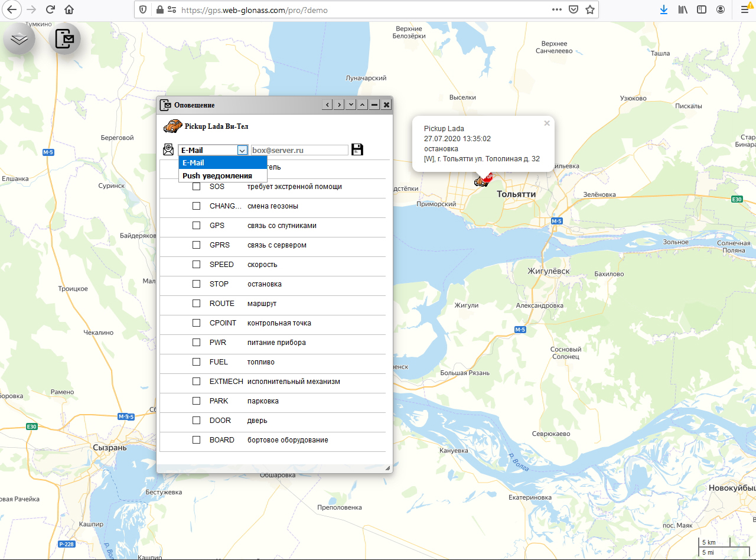The image size is (756, 560).
Task: Choose Push уведомления from the dropdown list
Action: tap(223, 175)
